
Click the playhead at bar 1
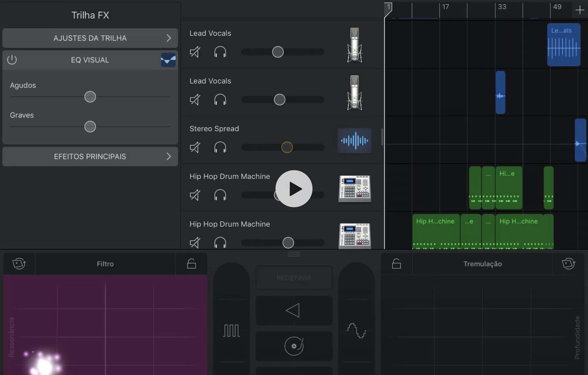click(x=388, y=10)
